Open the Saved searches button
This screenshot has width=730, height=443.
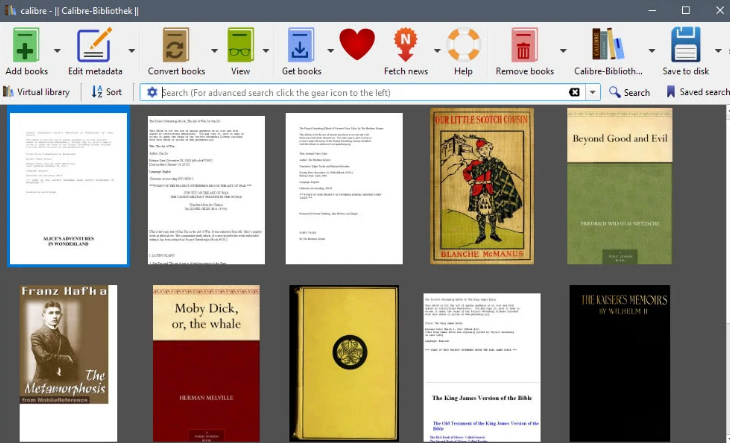(x=697, y=92)
